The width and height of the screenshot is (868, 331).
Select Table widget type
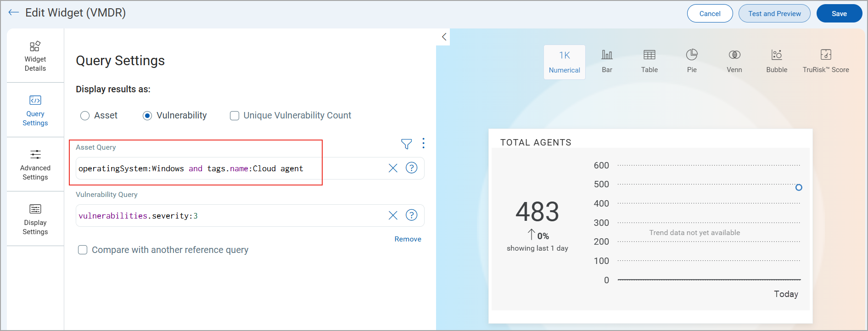coord(650,62)
